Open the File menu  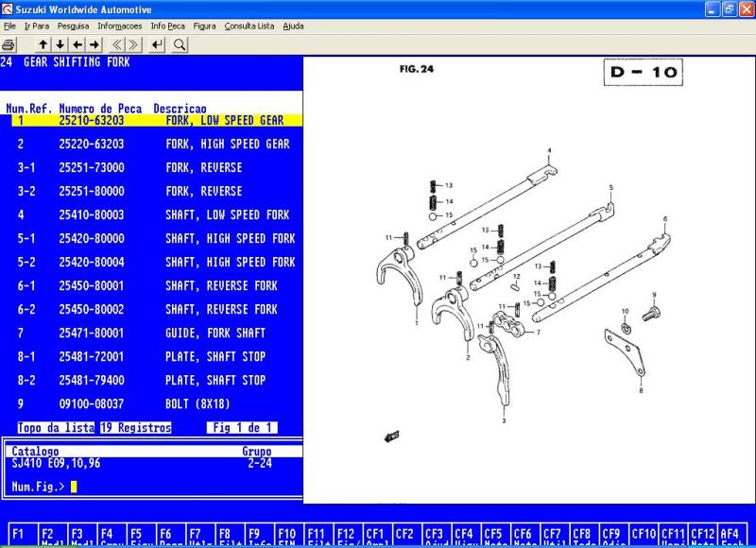pos(9,26)
